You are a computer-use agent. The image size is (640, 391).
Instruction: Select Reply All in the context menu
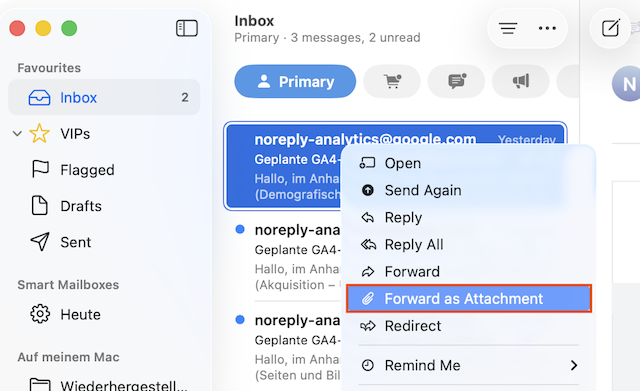(469, 244)
